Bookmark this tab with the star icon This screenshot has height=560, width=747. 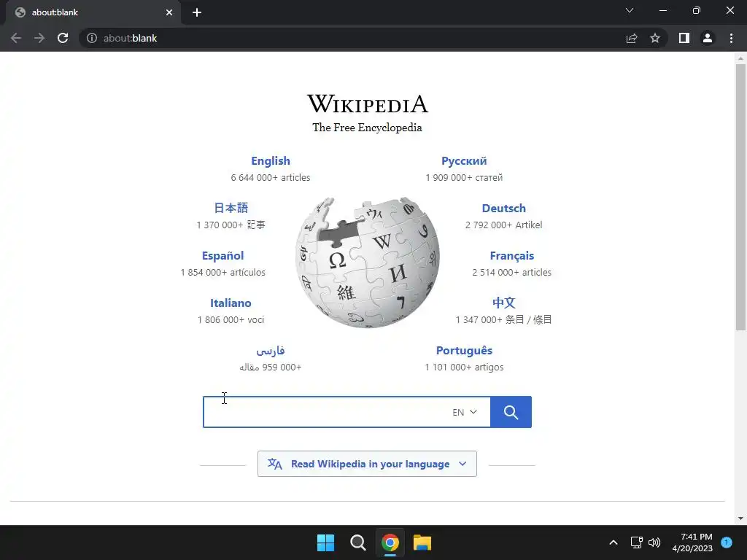655,38
